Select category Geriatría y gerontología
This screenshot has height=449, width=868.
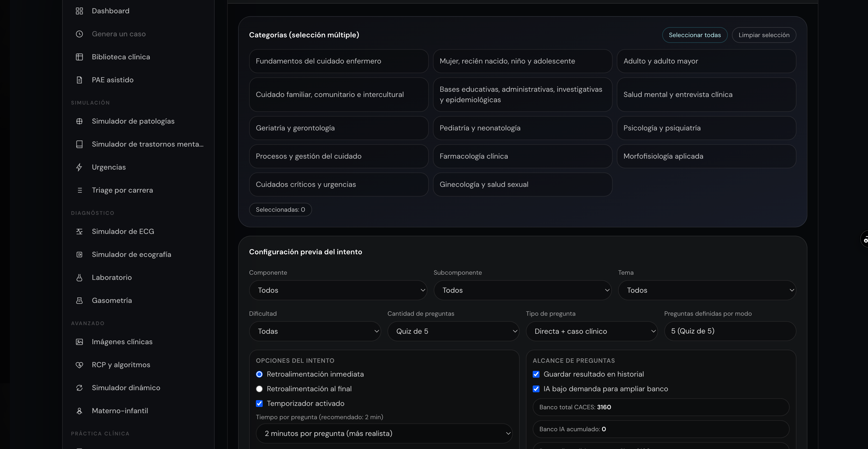(x=339, y=128)
